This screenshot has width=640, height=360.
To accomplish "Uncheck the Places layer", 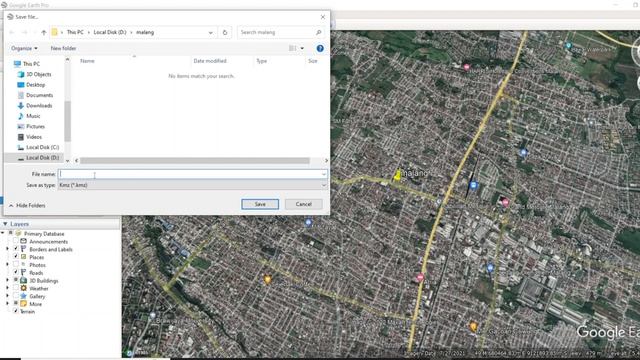I will coord(16,257).
